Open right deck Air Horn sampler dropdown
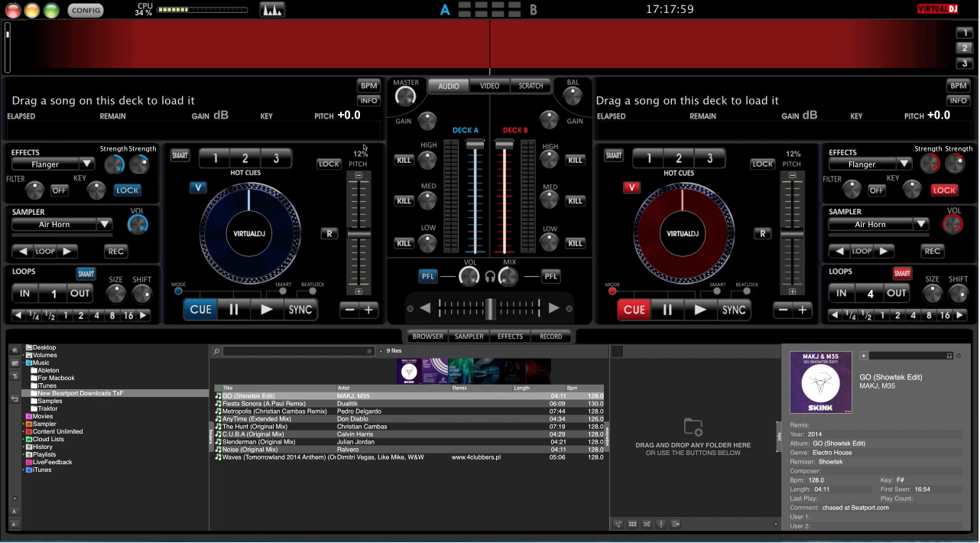This screenshot has width=980, height=543. (920, 224)
